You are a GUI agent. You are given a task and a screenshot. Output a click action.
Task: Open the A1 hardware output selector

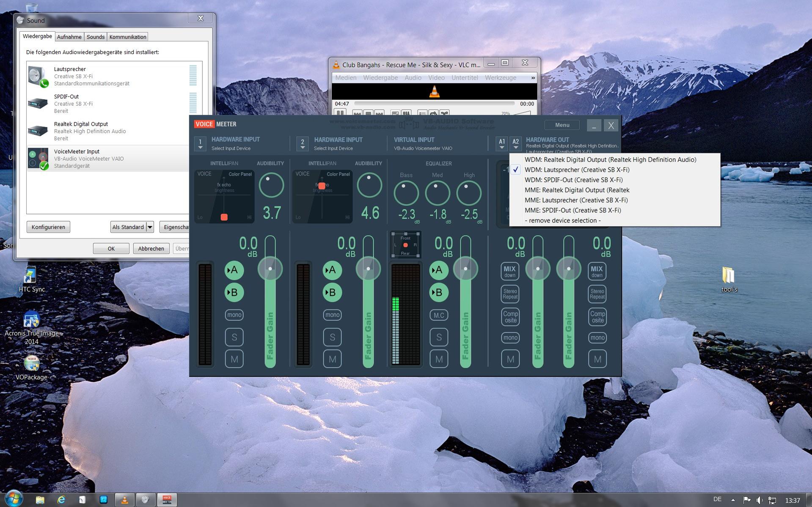point(502,144)
